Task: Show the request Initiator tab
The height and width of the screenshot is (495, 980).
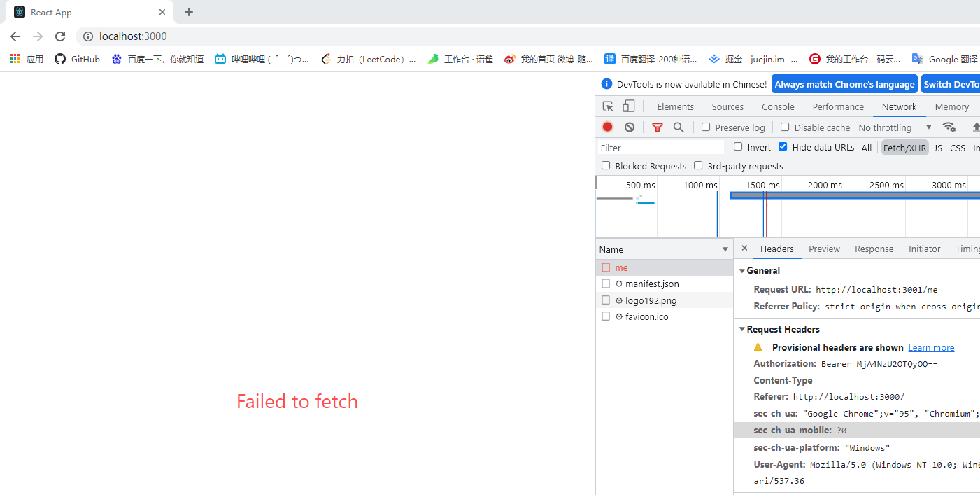Action: pyautogui.click(x=924, y=249)
